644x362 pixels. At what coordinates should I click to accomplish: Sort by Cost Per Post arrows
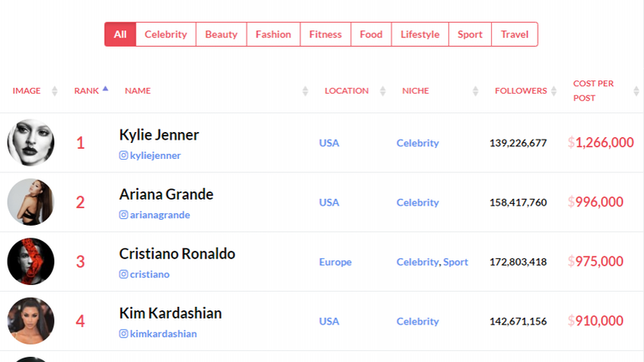(636, 90)
